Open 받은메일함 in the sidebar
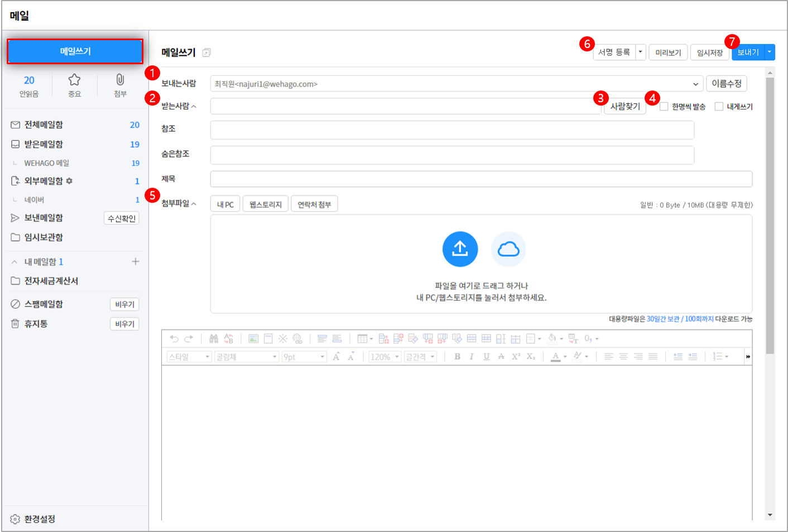The width and height of the screenshot is (788, 532). pos(44,144)
